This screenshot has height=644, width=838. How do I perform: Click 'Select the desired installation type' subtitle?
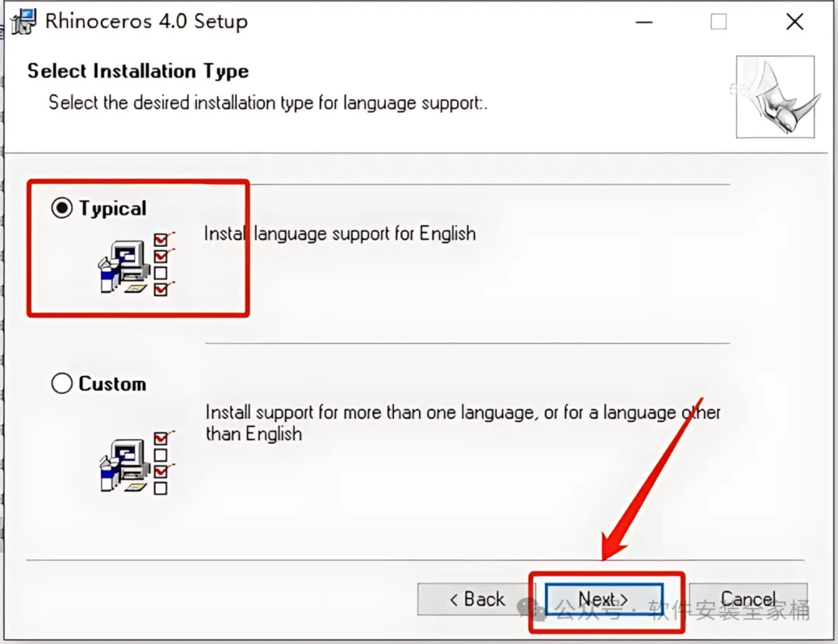coord(268,102)
